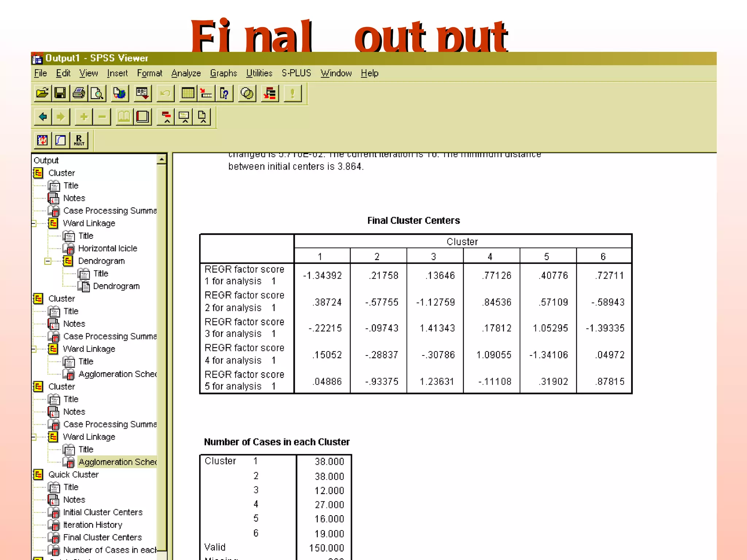Screen dimensions: 747x560
Task: Open the S-PLUS menu
Action: [296, 73]
